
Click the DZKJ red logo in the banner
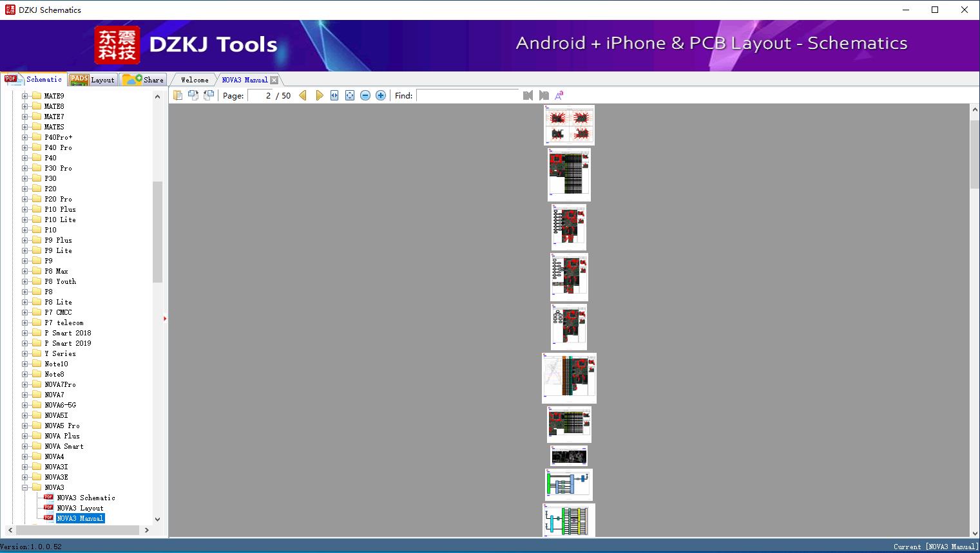tap(117, 45)
